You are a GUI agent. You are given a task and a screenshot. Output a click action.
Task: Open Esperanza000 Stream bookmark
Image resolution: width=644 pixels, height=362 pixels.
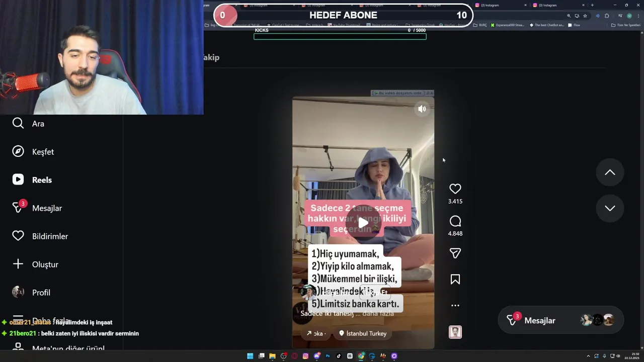point(508,25)
